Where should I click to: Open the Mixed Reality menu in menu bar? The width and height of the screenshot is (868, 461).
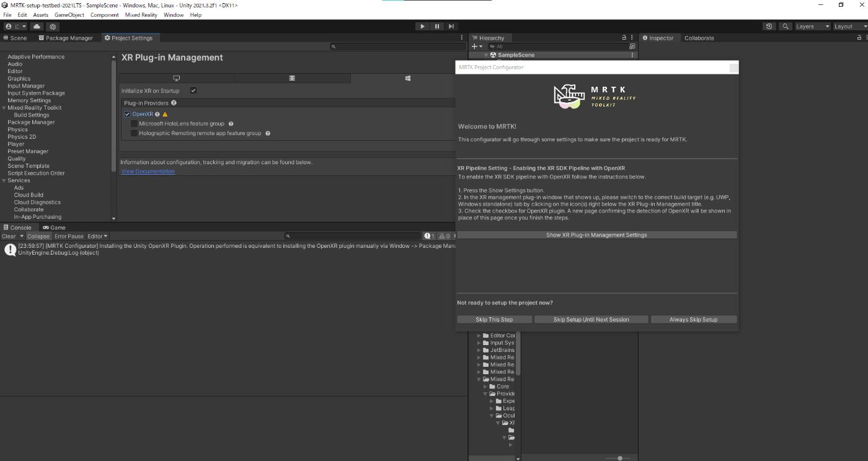(x=141, y=15)
